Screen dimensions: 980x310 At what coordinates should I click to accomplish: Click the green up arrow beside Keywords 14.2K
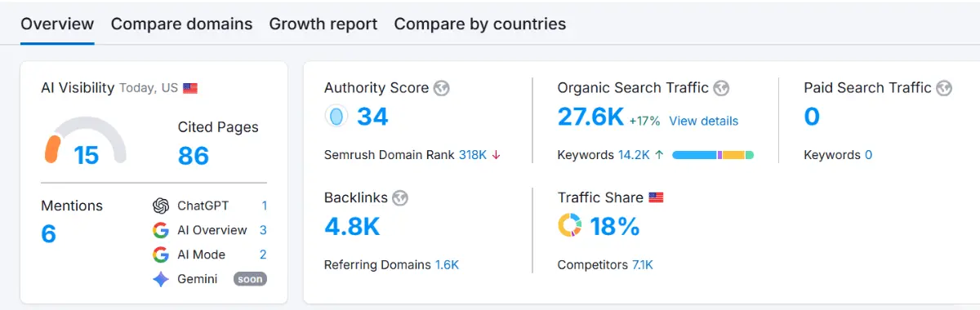[x=659, y=155]
